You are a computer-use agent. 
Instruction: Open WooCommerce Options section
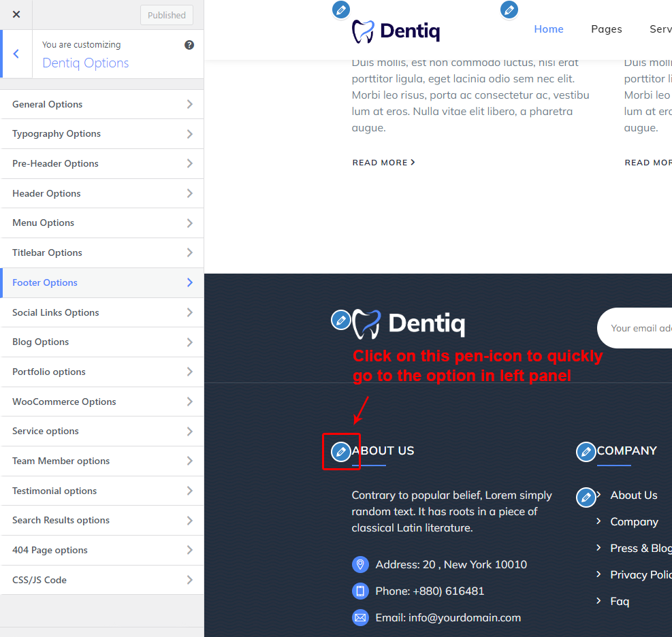102,402
